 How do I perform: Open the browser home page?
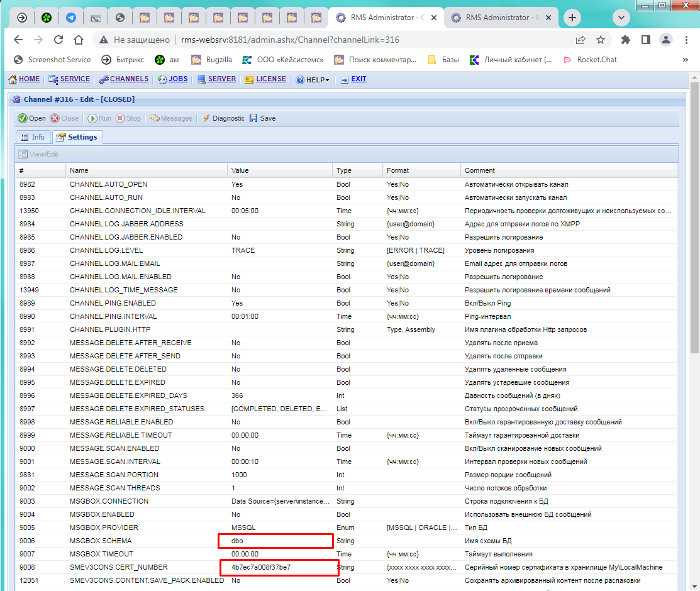[x=79, y=40]
